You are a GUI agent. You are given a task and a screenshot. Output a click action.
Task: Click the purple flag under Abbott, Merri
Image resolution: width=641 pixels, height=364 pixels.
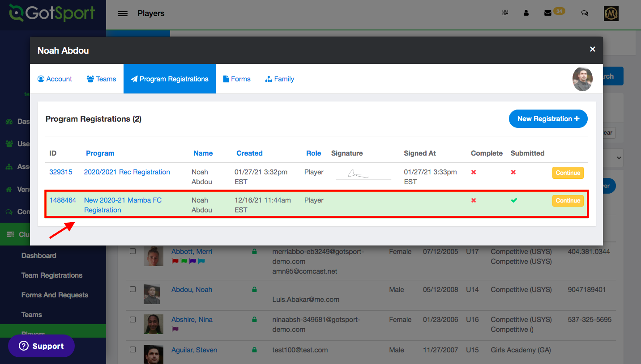coord(192,261)
